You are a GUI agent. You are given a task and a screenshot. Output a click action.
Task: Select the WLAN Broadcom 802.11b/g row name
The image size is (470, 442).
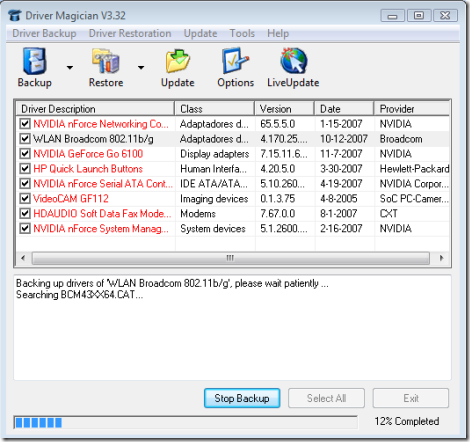93,139
